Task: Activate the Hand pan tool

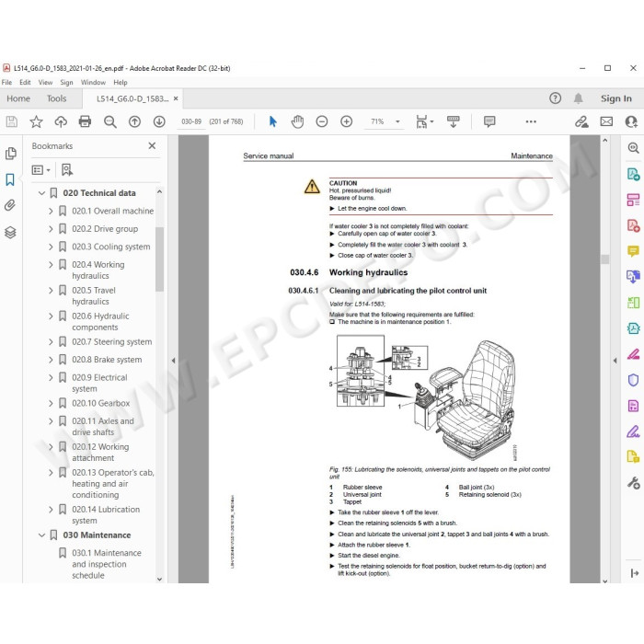Action: click(297, 121)
